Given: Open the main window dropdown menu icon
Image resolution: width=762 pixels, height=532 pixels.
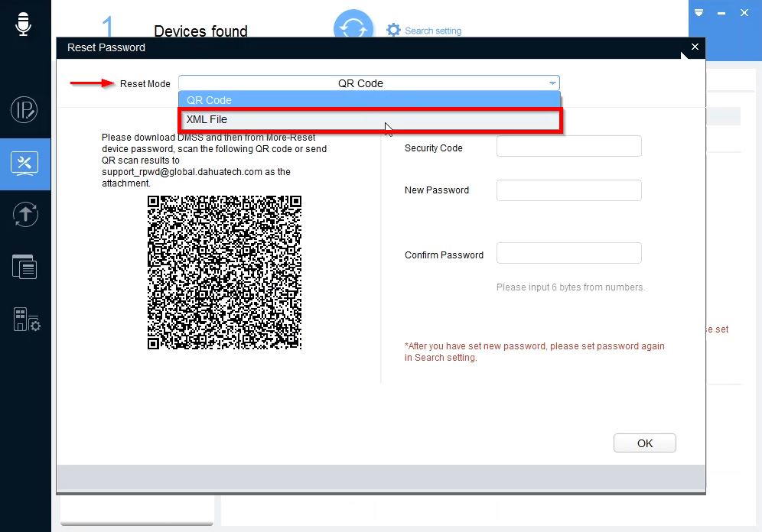Looking at the screenshot, I should (698, 13).
